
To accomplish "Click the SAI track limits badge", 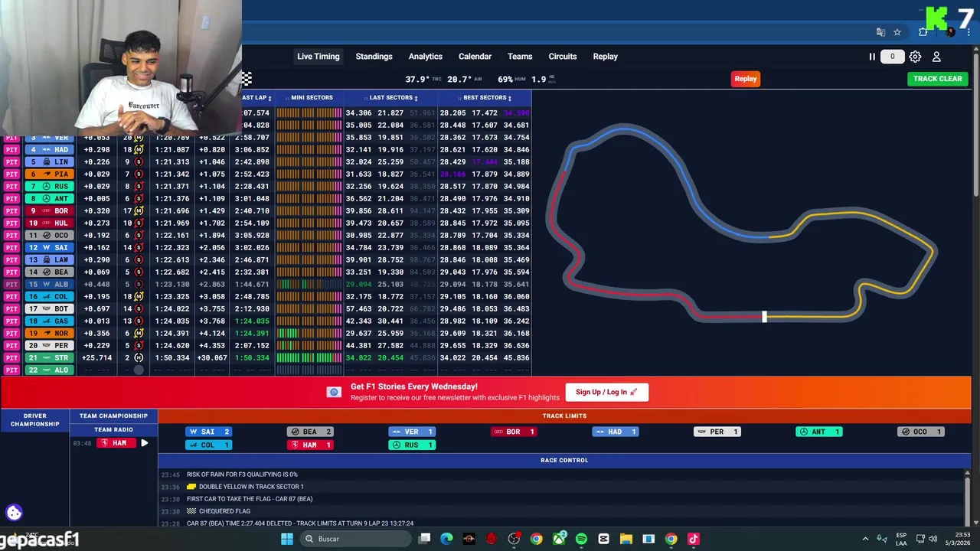I will pyautogui.click(x=210, y=432).
